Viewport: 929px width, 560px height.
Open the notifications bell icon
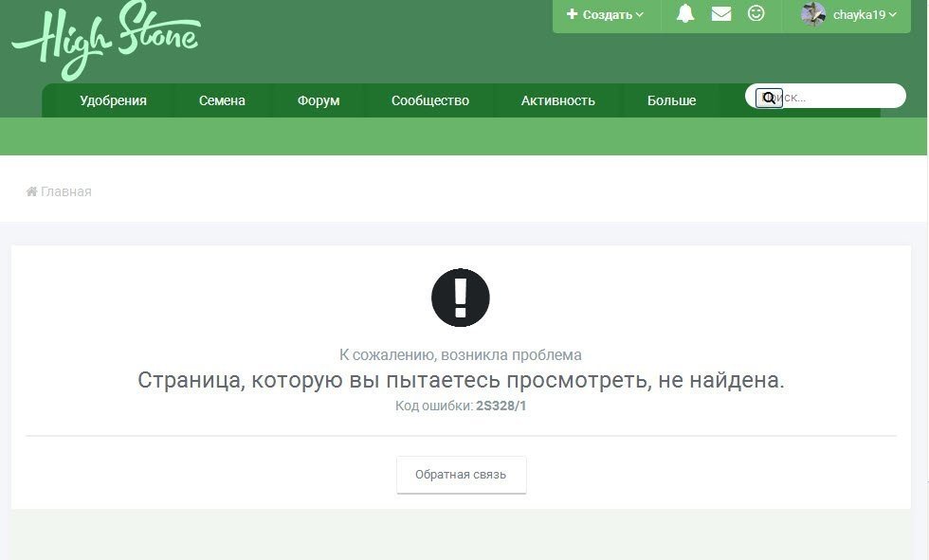pyautogui.click(x=685, y=13)
